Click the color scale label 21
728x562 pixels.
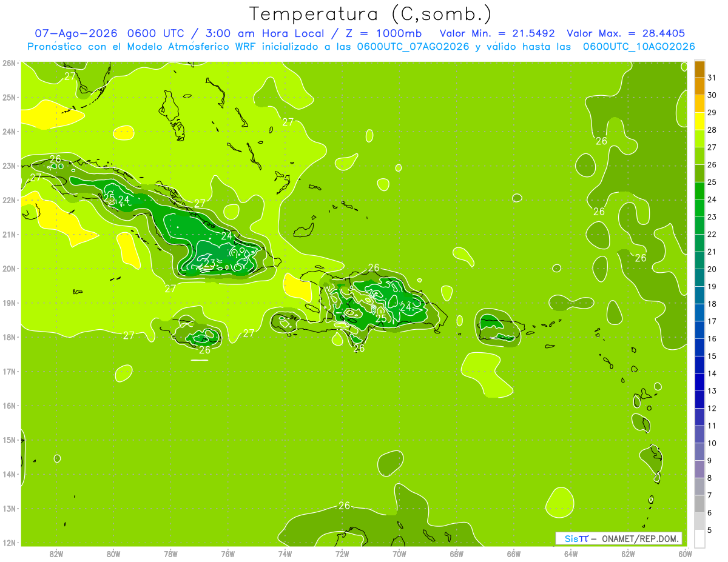tap(712, 252)
